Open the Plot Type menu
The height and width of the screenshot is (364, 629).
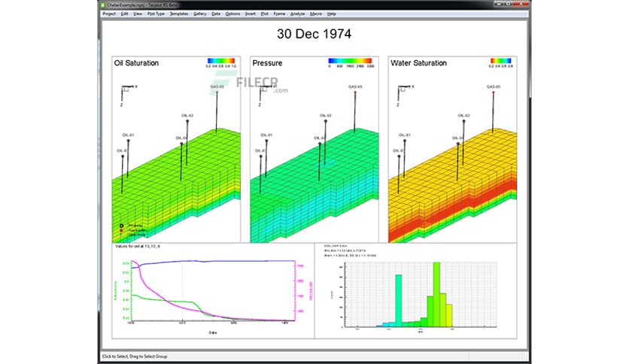click(x=156, y=14)
